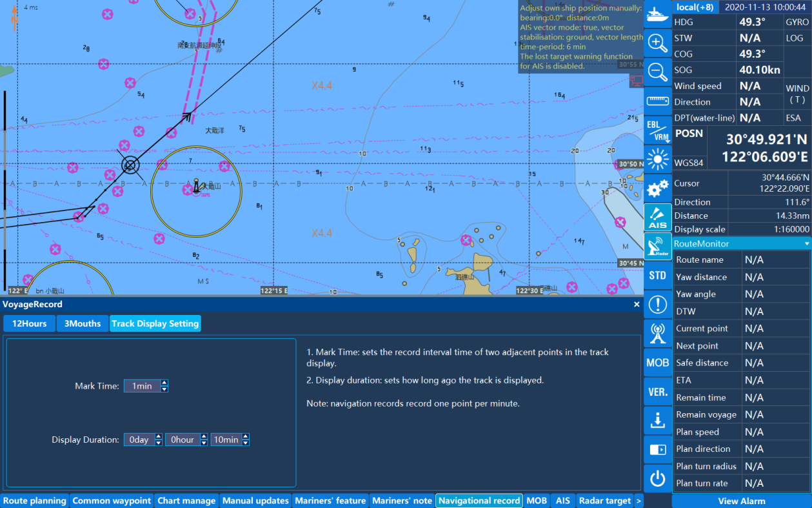
Task: Click the red monitor icon on the chart
Action: 637,81
